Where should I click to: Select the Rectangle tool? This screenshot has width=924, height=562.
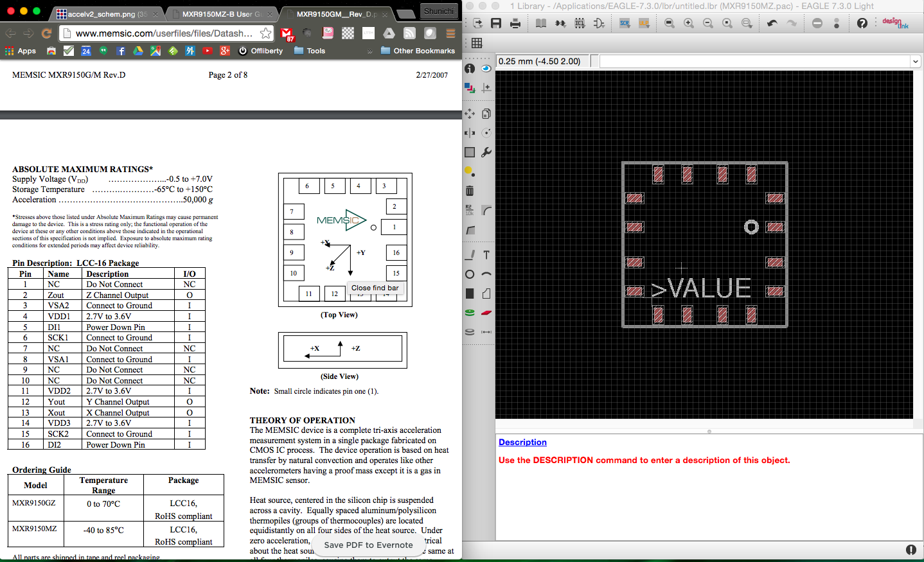click(x=470, y=294)
